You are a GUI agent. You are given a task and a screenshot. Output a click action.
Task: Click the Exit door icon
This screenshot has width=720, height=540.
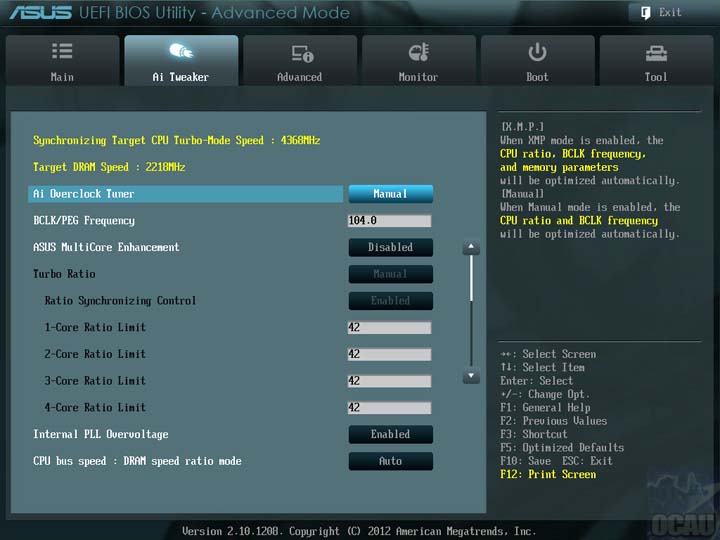click(x=646, y=12)
